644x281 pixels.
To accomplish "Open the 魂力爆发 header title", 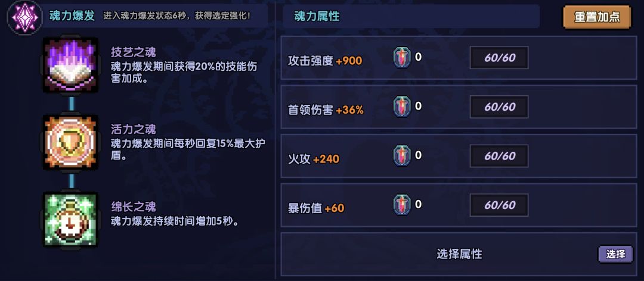I will pyautogui.click(x=72, y=16).
